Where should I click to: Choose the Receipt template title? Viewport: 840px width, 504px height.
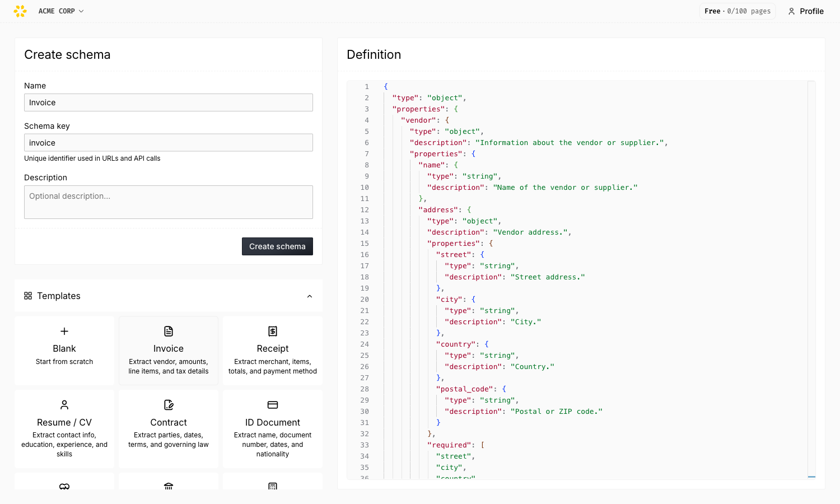(x=273, y=348)
